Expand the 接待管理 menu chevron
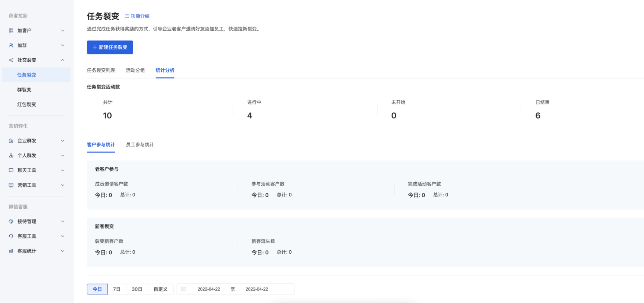The width and height of the screenshot is (644, 303). click(x=62, y=221)
